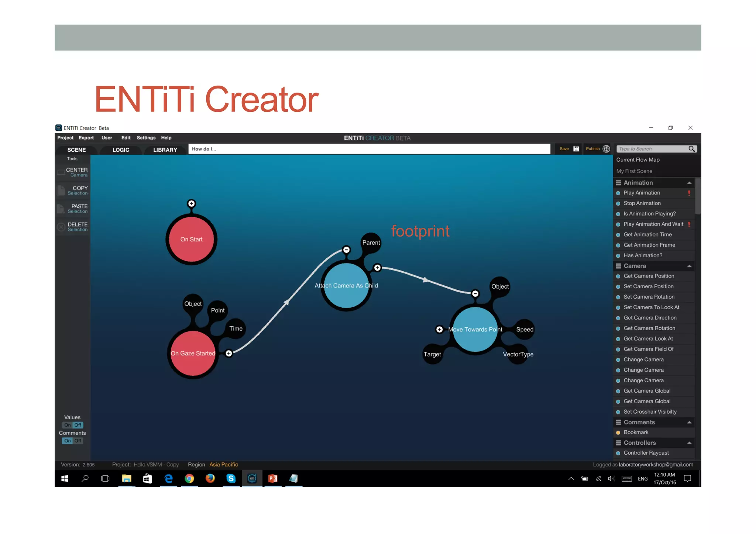Click the Parent parameter bubble

[371, 242]
